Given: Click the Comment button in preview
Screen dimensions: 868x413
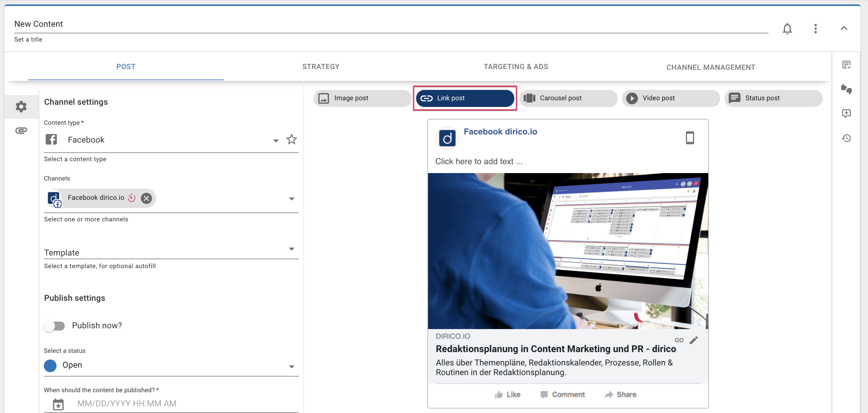Looking at the screenshot, I should coord(563,394).
